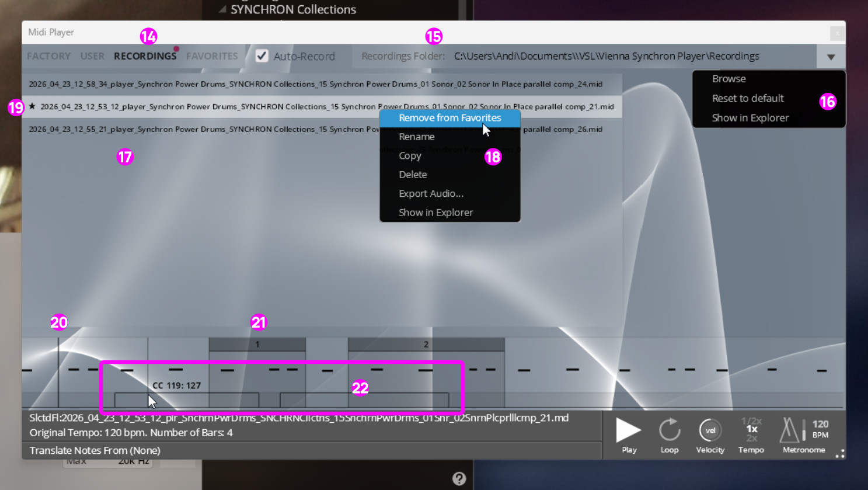Click the resize grip in the bottom-right corner
This screenshot has height=490, width=868.
point(840,454)
